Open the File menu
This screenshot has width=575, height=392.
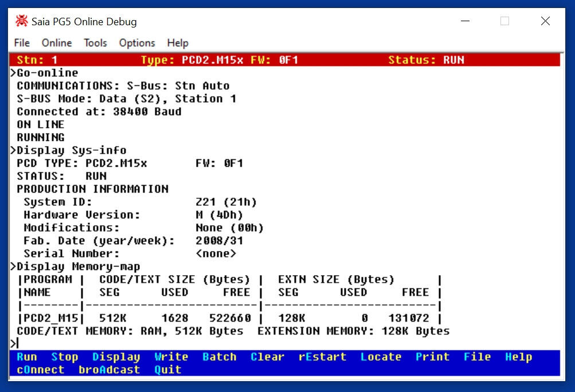pos(22,43)
